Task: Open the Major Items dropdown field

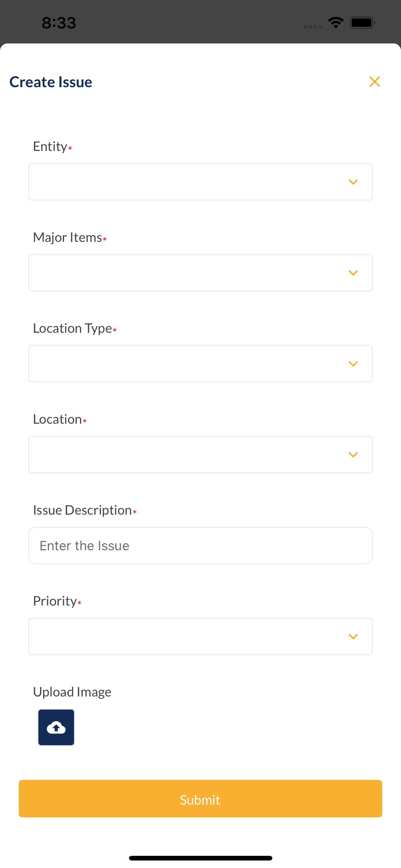Action: (x=200, y=273)
